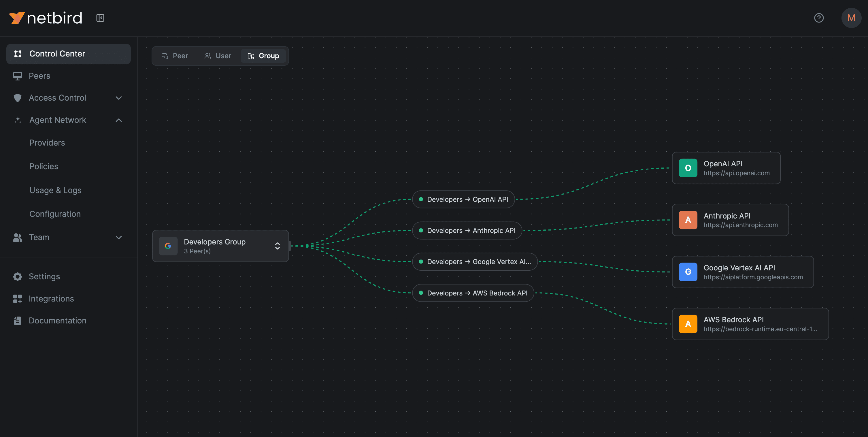
Task: Open the user avatar M menu
Action: click(x=851, y=18)
